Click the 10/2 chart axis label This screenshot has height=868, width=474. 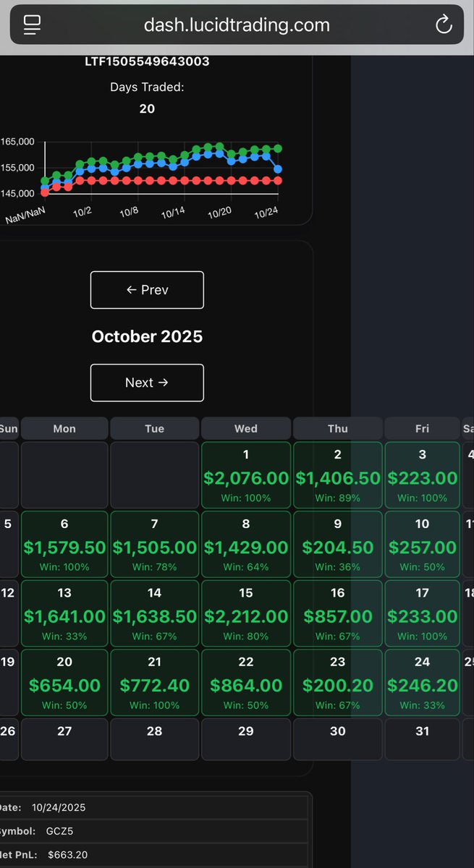83,212
